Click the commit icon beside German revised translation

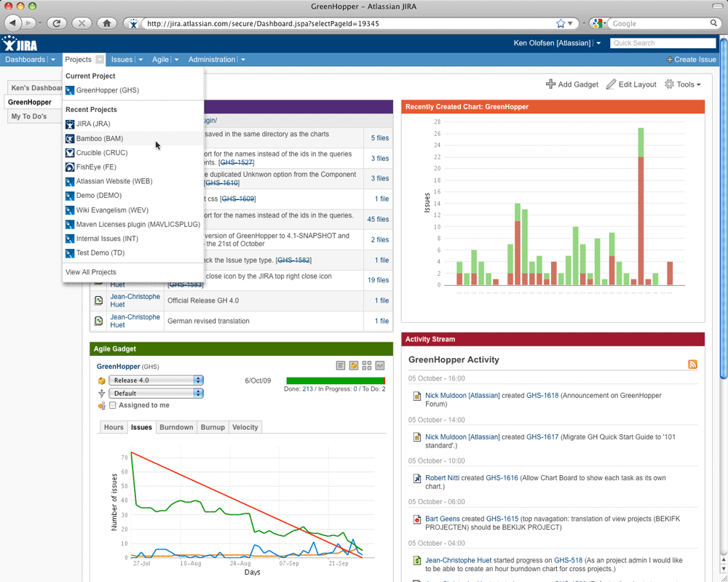pos(98,321)
